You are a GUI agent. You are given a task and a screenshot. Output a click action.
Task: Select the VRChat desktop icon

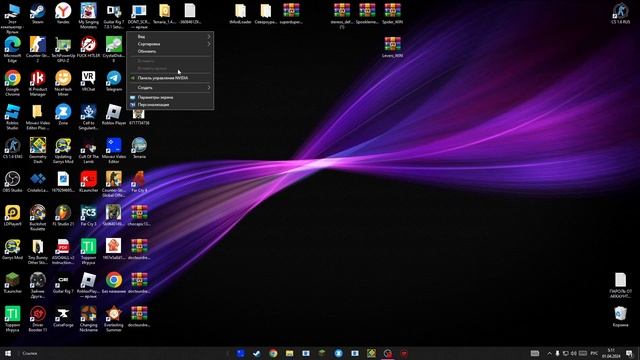click(x=89, y=80)
